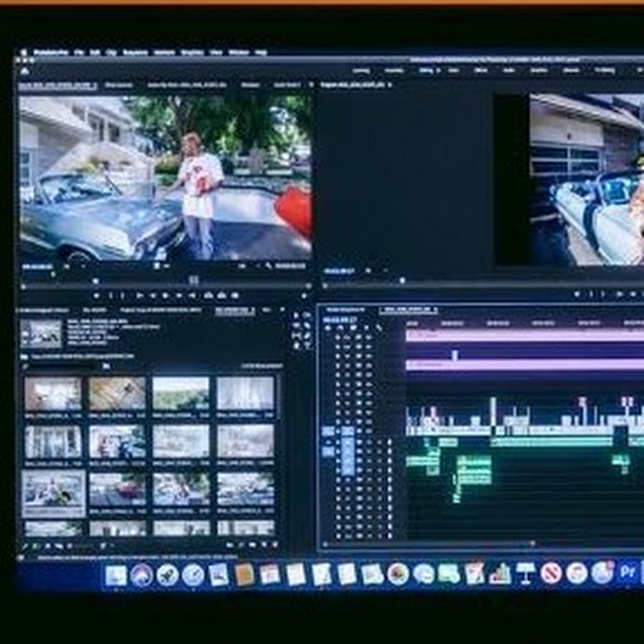
Task: Open Source monitor settings wrench
Action: [x=268, y=266]
